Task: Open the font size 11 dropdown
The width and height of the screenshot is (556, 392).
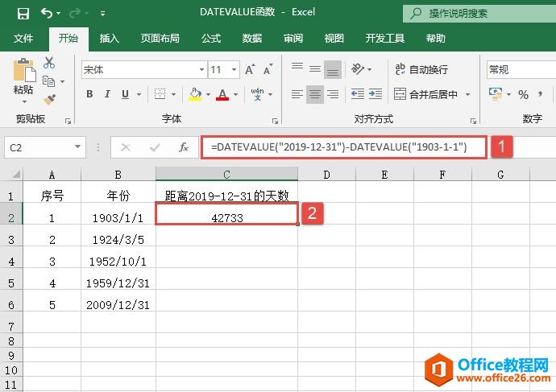Action: click(234, 69)
